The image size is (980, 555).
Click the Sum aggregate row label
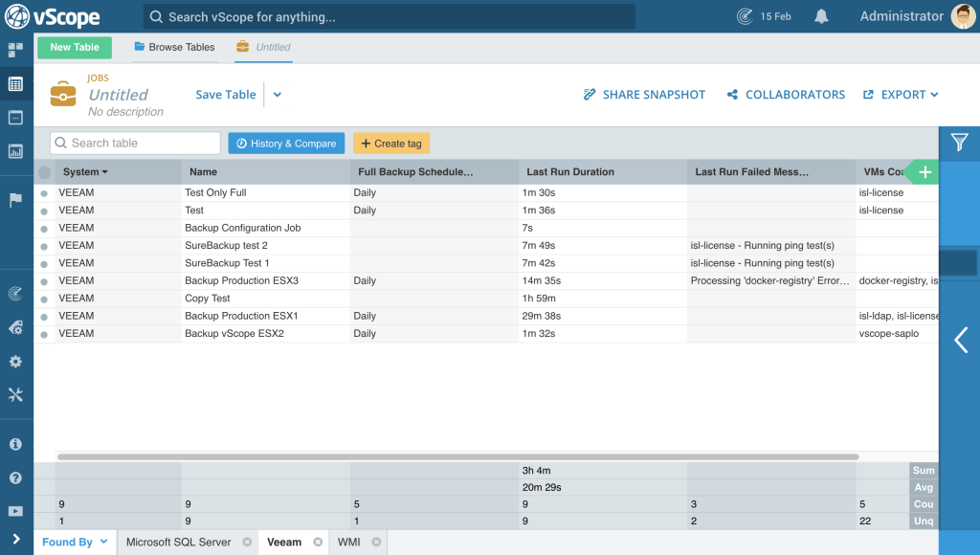[924, 470]
